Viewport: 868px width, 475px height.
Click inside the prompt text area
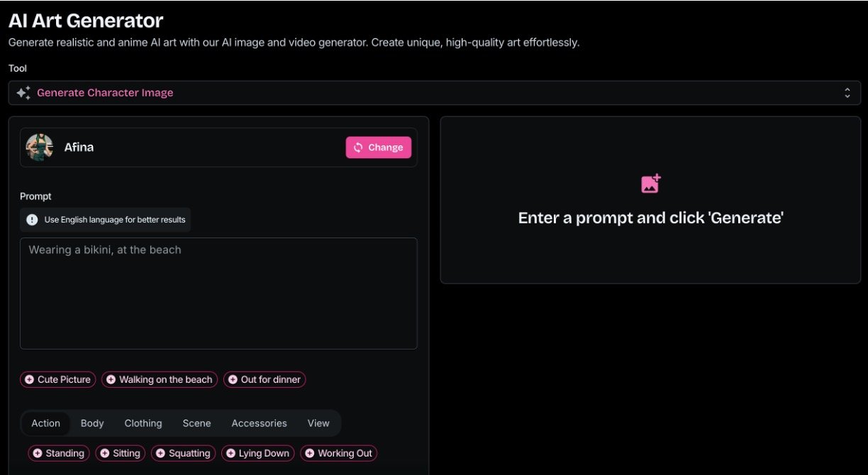point(218,298)
